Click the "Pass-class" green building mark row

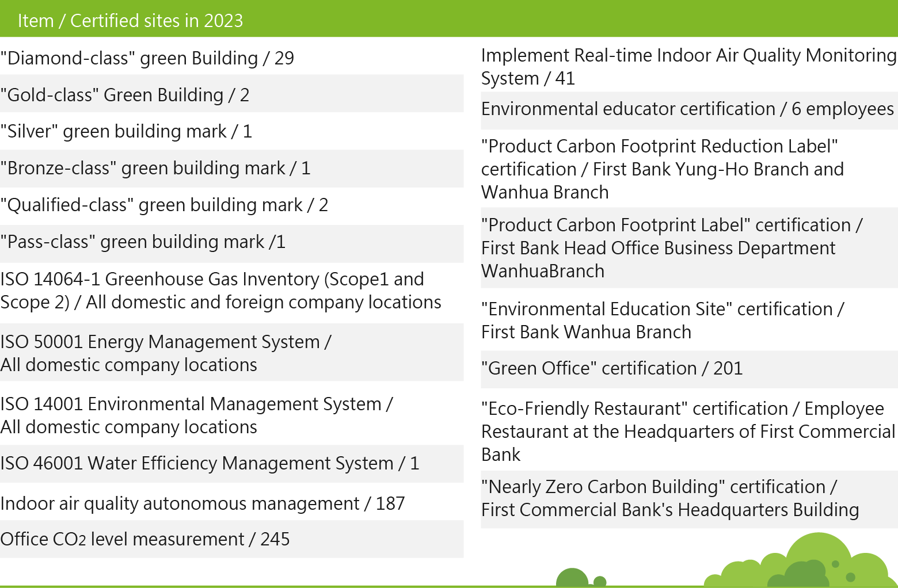231,243
